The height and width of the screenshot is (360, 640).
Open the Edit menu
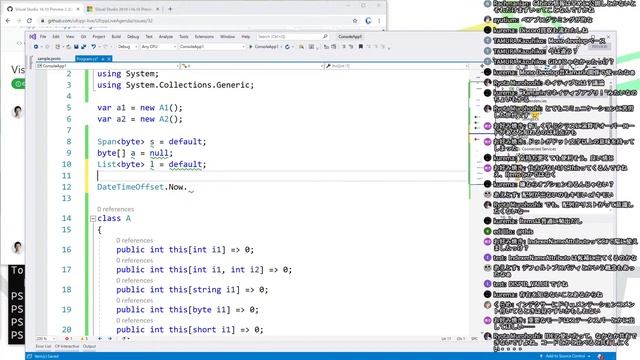click(x=56, y=37)
